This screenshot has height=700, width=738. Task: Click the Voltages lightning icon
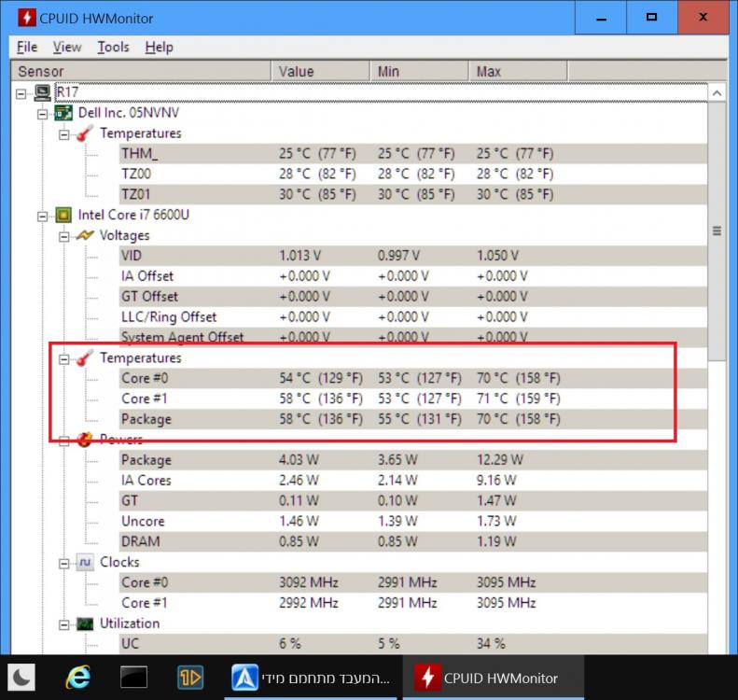tap(85, 235)
